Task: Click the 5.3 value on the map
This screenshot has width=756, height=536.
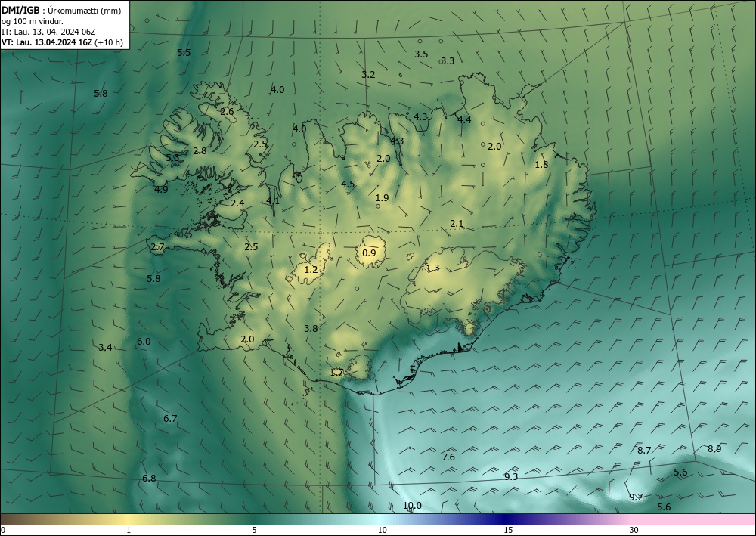Action: click(172, 157)
